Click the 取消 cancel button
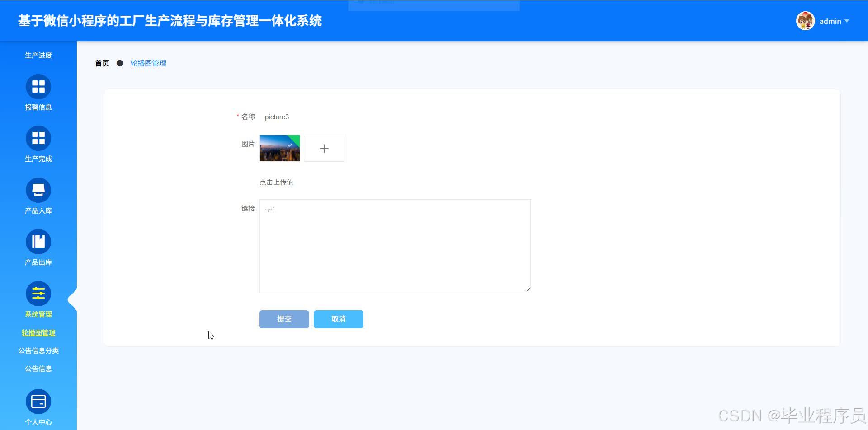Image resolution: width=868 pixels, height=430 pixels. point(339,319)
